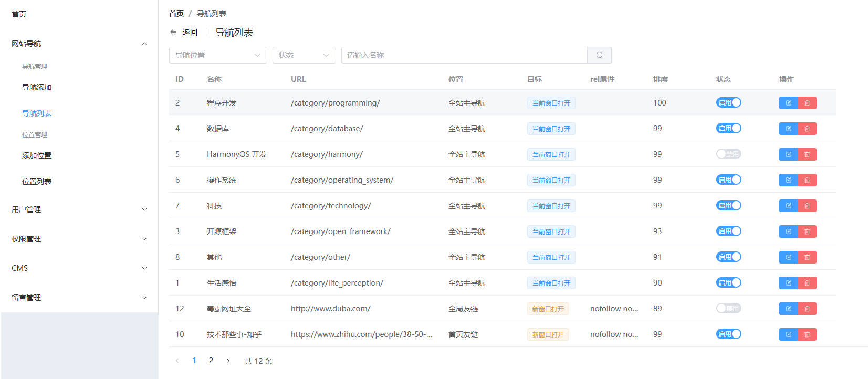Viewport: 868px width, 379px height.
Task: Edit the 科技 row
Action: (788, 206)
